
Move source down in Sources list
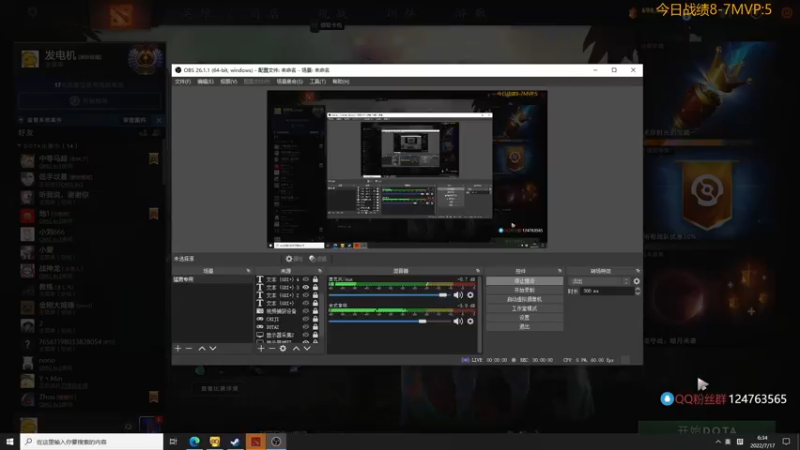click(x=307, y=348)
